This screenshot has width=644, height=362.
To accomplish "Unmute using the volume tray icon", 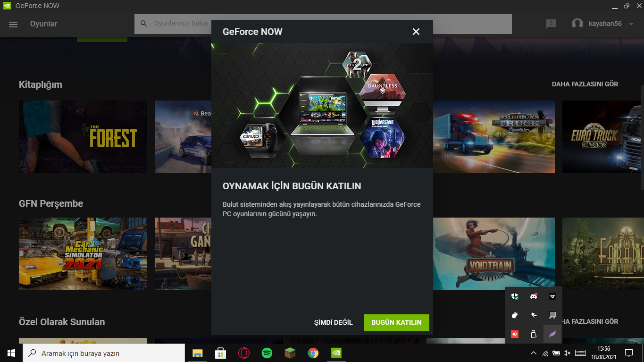I will pyautogui.click(x=567, y=353).
